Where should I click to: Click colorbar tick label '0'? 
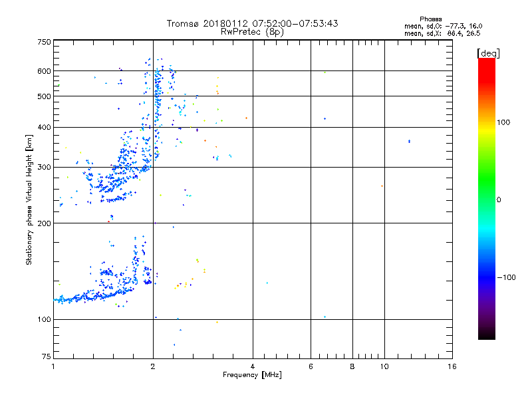[499, 200]
